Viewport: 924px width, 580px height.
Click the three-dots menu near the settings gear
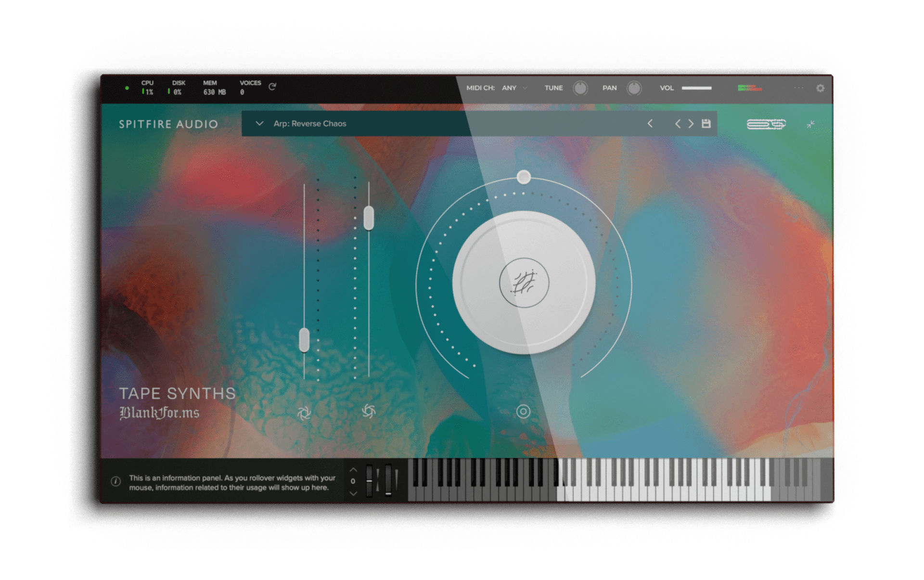(x=799, y=88)
